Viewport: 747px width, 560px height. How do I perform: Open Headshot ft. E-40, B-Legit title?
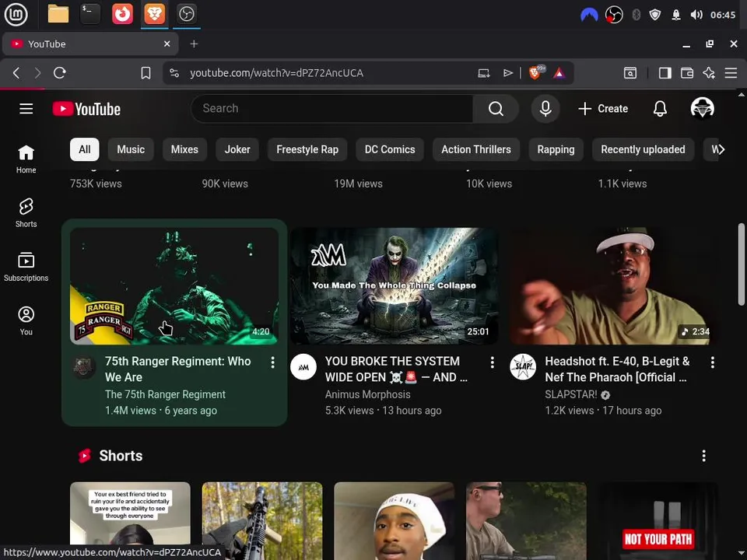(x=617, y=369)
